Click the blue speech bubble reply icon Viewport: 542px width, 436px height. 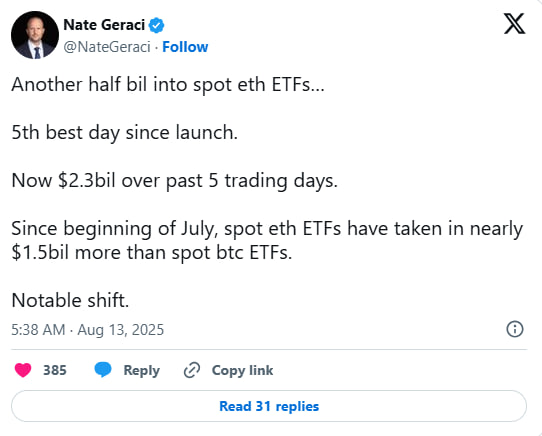click(x=103, y=370)
